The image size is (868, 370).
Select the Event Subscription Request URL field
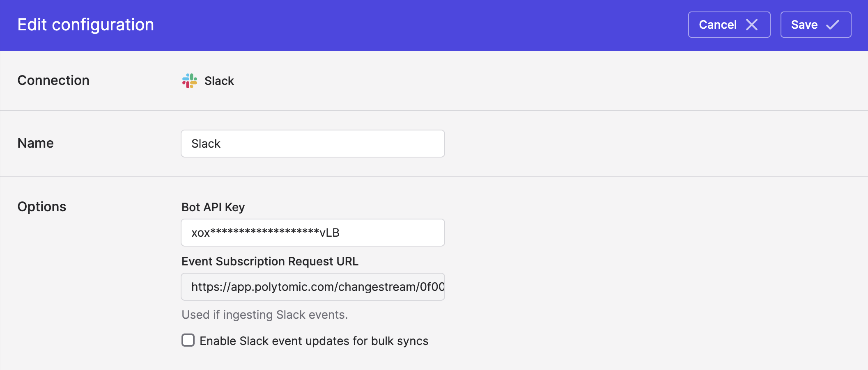313,287
